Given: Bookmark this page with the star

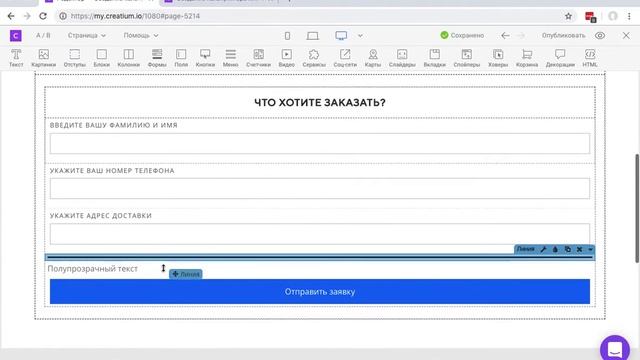Looking at the screenshot, I should pyautogui.click(x=568, y=16).
